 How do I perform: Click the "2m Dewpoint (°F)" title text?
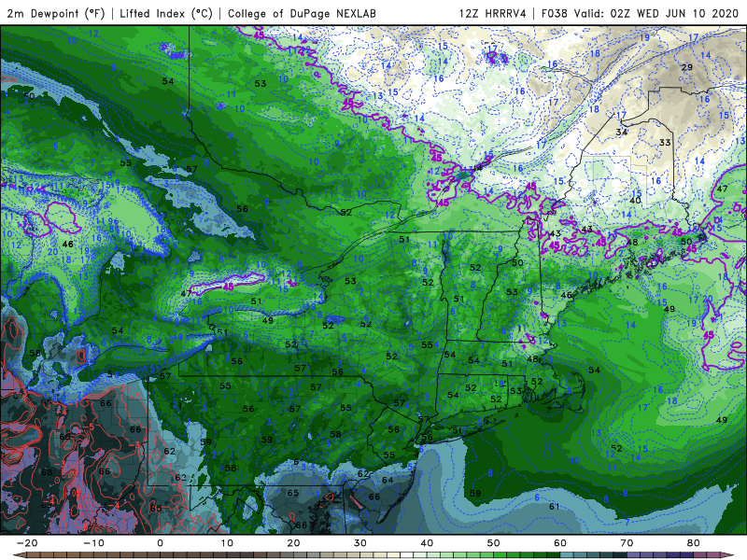56,13
